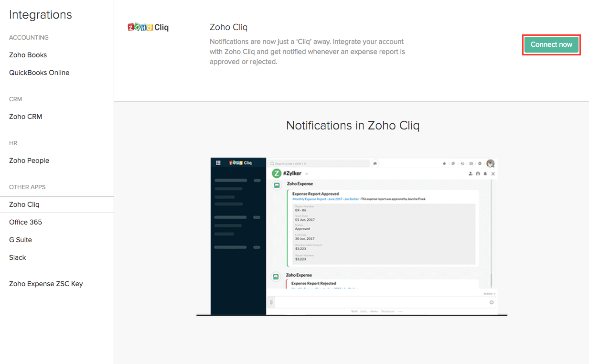
Task: Choose G Suite from Other Apps
Action: (x=21, y=240)
